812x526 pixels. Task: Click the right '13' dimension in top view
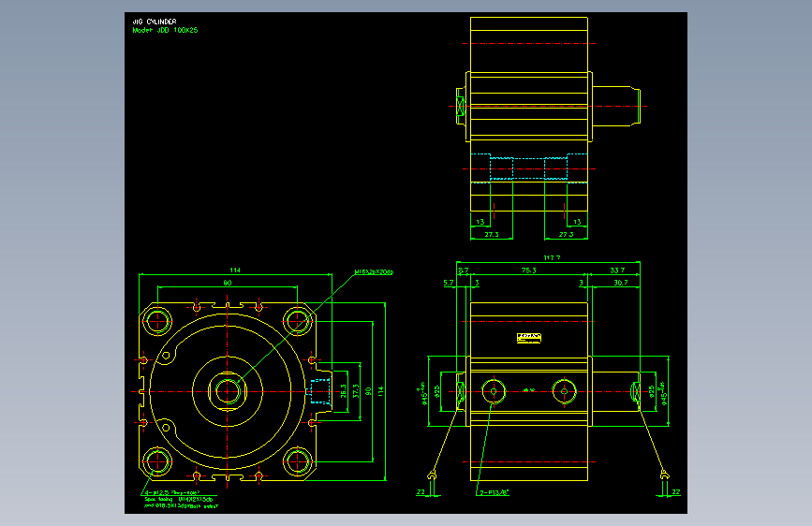578,222
